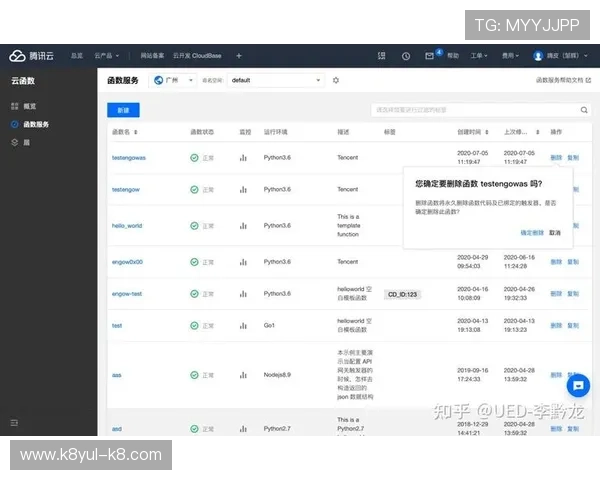Select 函数服务 in the sidebar

pos(35,124)
